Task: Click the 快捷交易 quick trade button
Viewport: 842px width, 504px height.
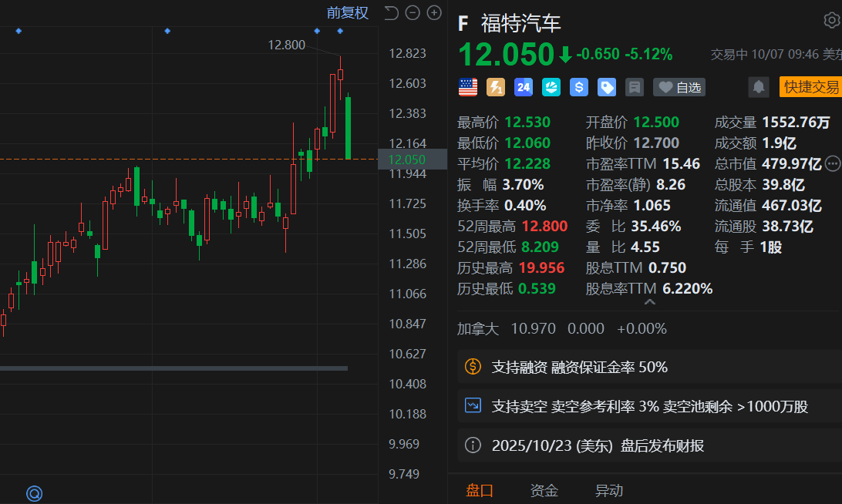Action: 810,87
